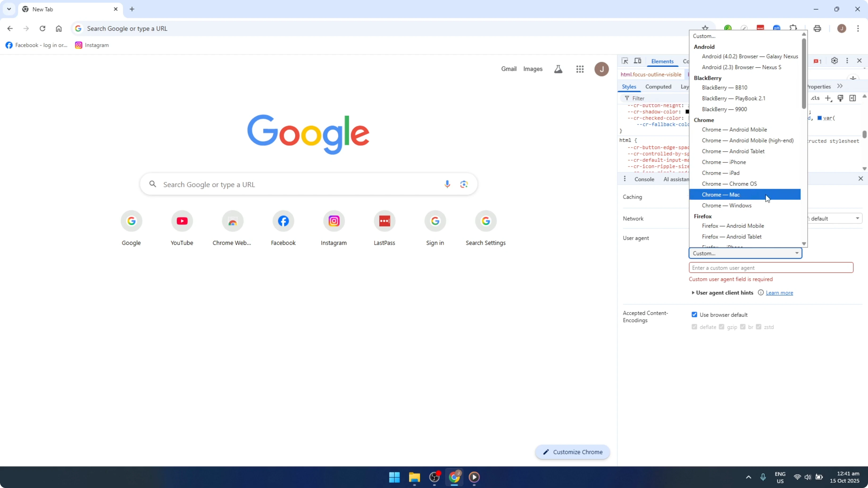Open Google Lens image search icon
Viewport: 868px width, 488px height.
coord(464,184)
